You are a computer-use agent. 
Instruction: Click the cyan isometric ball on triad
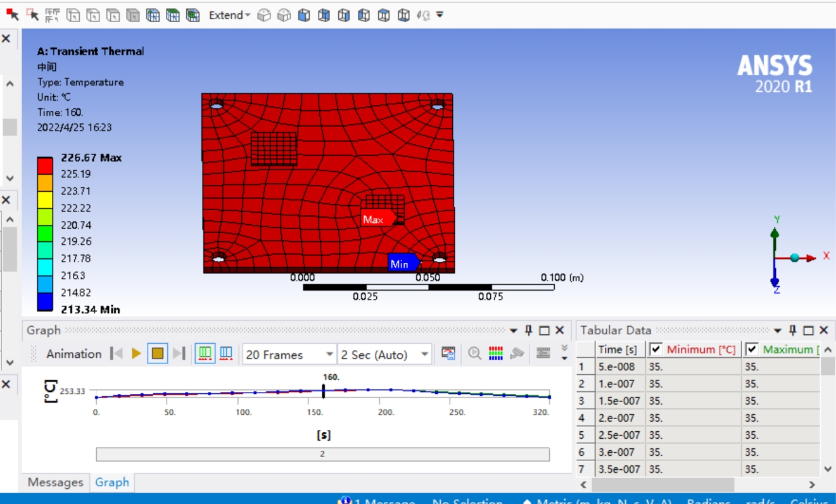794,257
